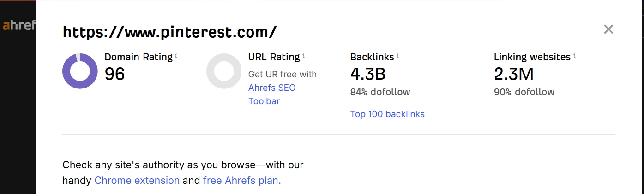Image resolution: width=644 pixels, height=194 pixels.
Task: Click the Domain Rating score of 96
Action: point(115,74)
